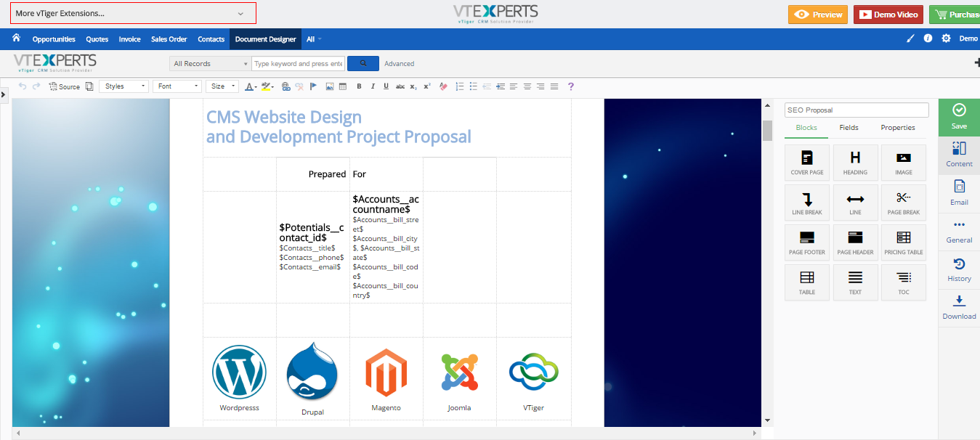Viewport: 980px width, 440px height.
Task: Toggle underline formatting
Action: (386, 86)
